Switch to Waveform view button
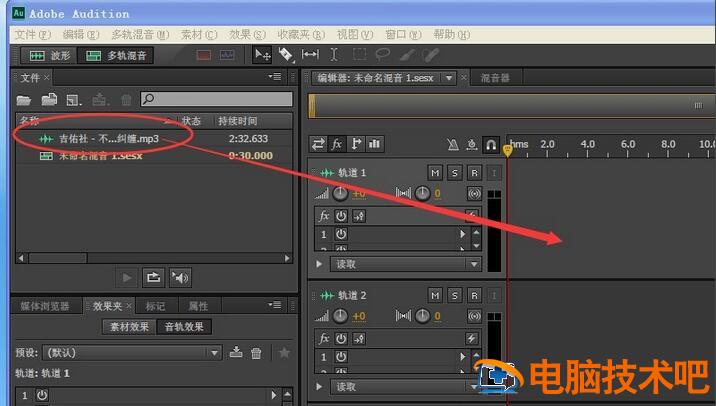 (49, 56)
